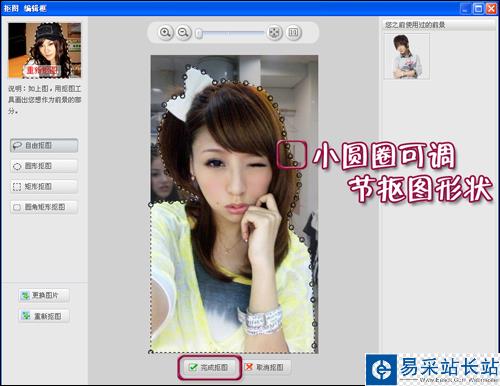Open previously used foreground thumbnail

[x=407, y=57]
